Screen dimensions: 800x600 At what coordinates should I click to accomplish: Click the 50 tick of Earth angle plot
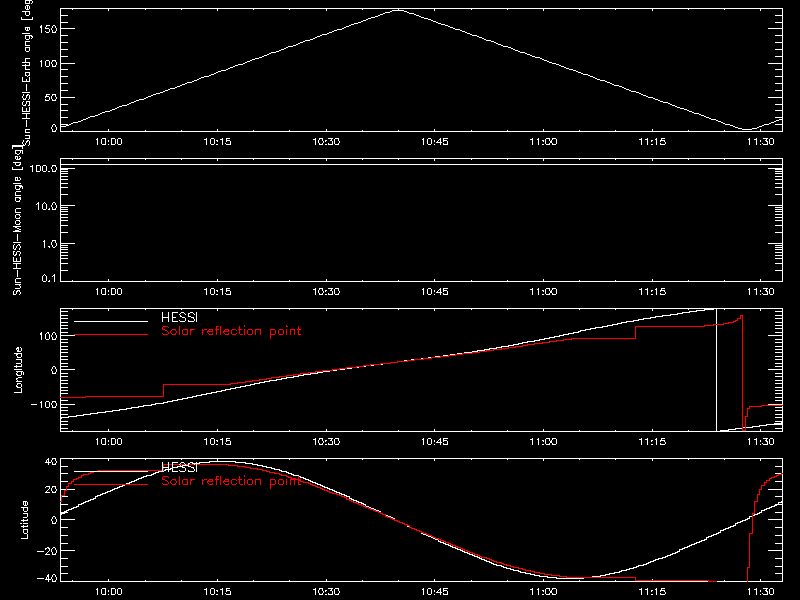click(51, 97)
